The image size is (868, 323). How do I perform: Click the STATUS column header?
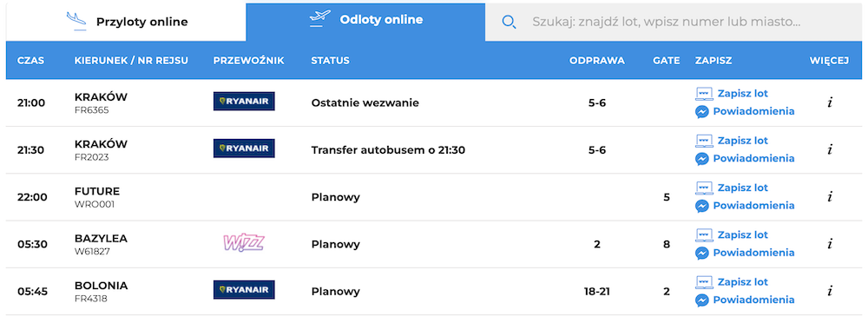click(330, 61)
